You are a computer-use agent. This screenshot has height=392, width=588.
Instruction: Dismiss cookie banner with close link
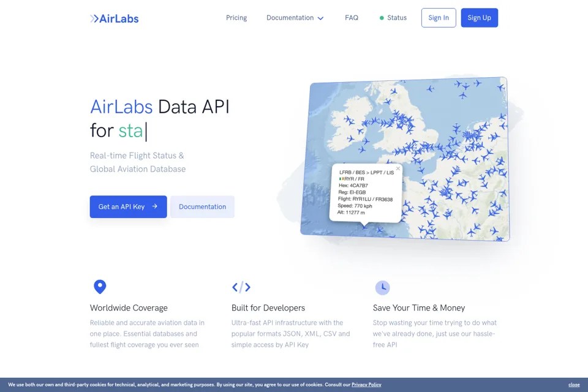click(x=574, y=385)
